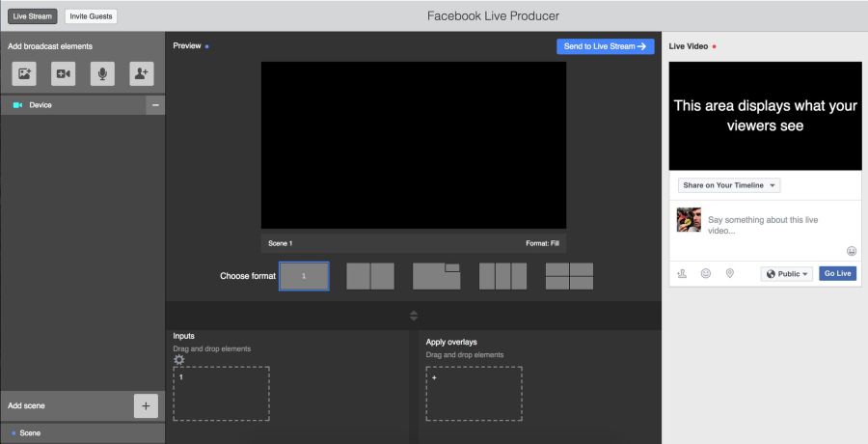Add an image broadcast element
Screen dimensions: 868x444
pyautogui.click(x=24, y=73)
